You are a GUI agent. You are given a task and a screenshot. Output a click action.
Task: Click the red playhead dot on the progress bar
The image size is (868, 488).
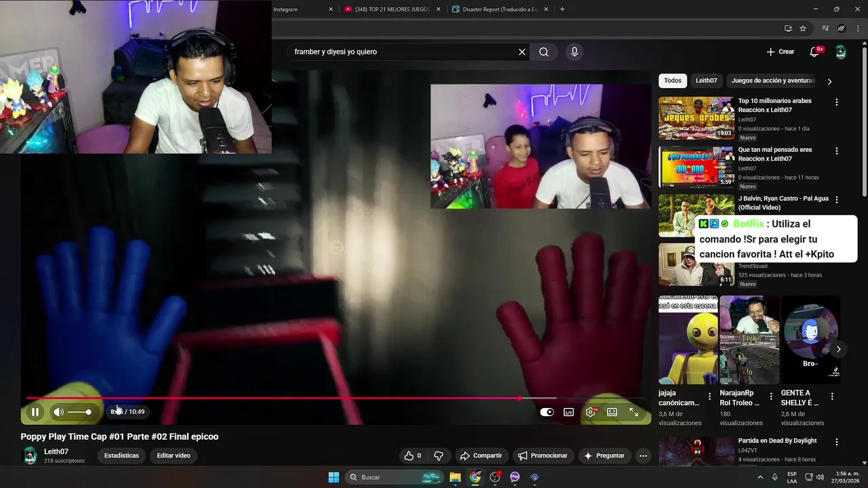[x=519, y=398]
